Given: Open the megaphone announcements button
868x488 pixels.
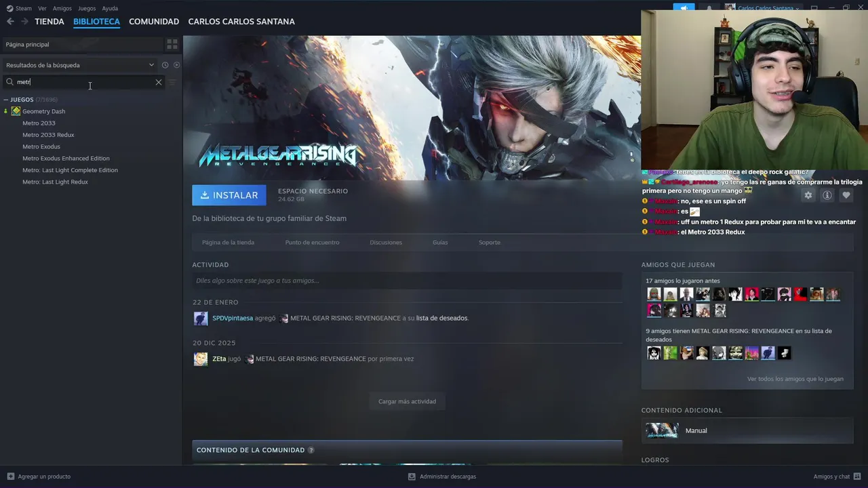Looking at the screenshot, I should 684,8.
